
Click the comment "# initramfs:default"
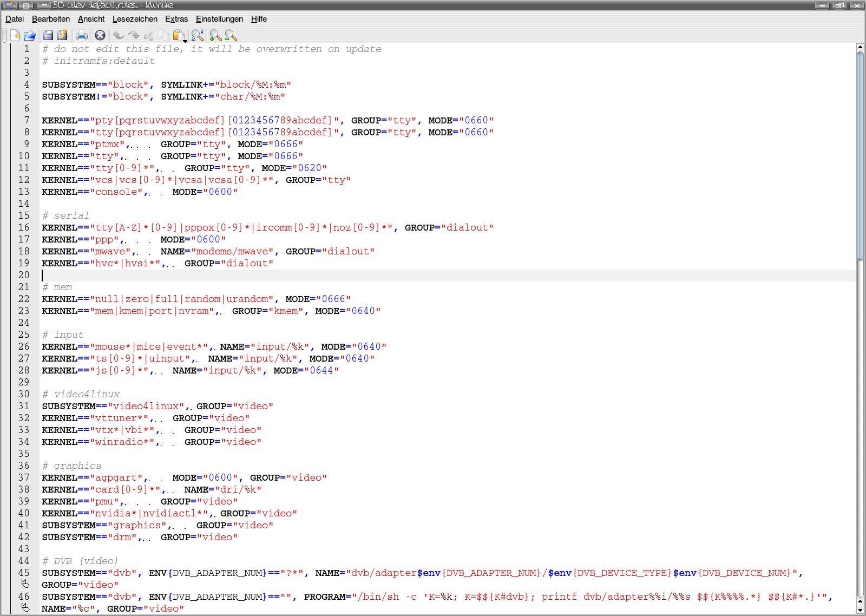(x=99, y=61)
